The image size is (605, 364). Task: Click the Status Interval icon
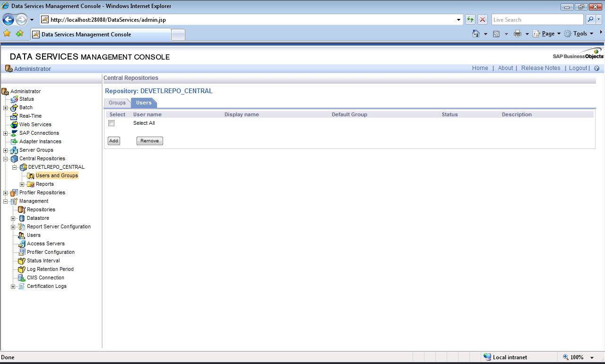22,261
